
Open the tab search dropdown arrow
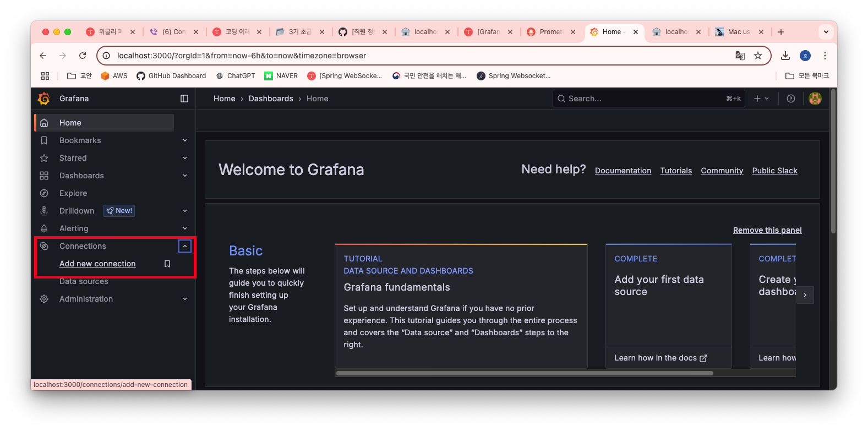coord(826,32)
